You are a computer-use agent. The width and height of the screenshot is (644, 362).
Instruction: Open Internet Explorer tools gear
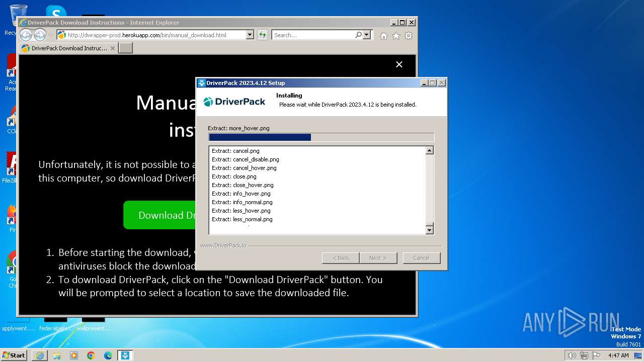coord(409,36)
